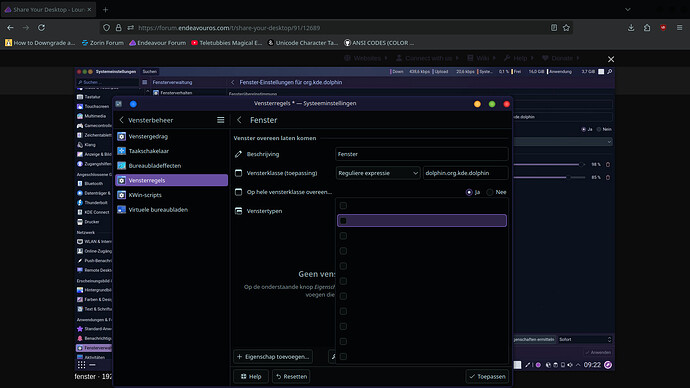
Task: Open hamburger menu beside Vensterbeheer
Action: [220, 120]
